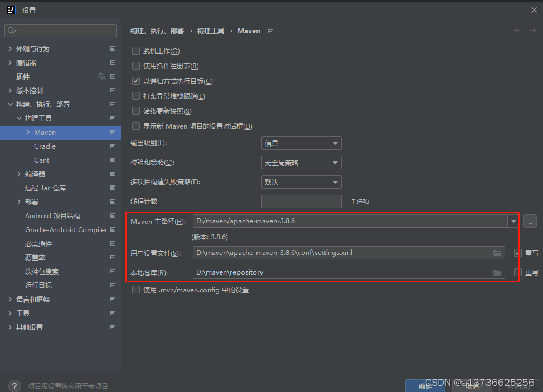543x392 pixels.
Task: Click the project-level icon next to 部署
Action: click(113, 202)
